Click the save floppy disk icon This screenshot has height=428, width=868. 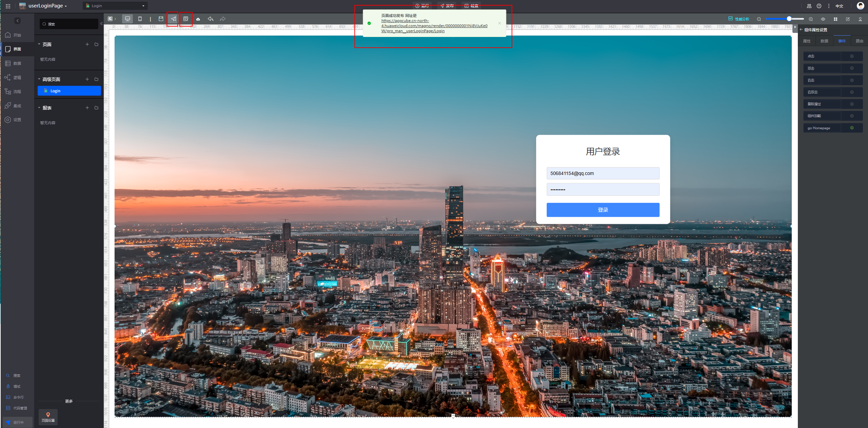click(x=161, y=19)
